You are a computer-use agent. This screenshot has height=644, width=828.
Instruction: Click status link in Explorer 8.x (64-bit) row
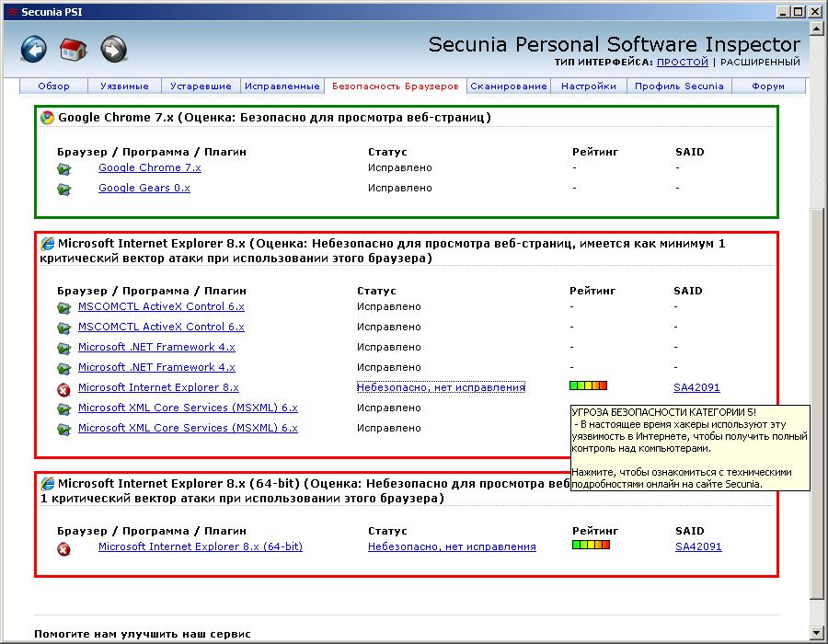452,546
